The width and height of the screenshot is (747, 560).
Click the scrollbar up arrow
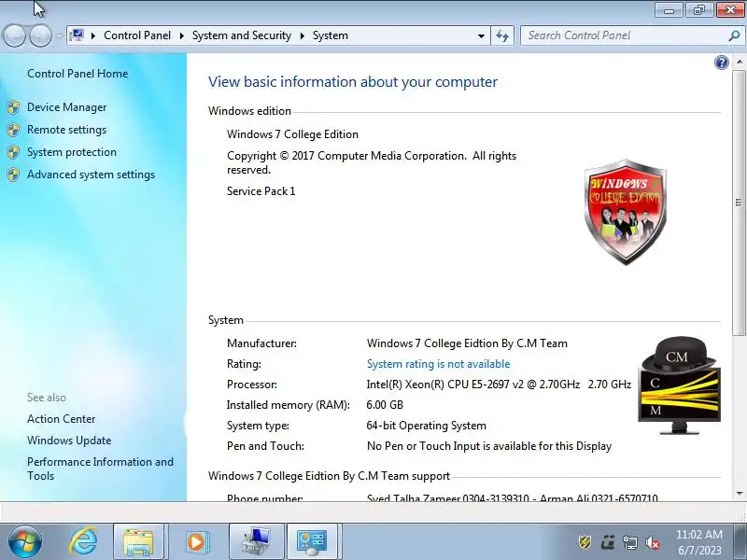(740, 62)
